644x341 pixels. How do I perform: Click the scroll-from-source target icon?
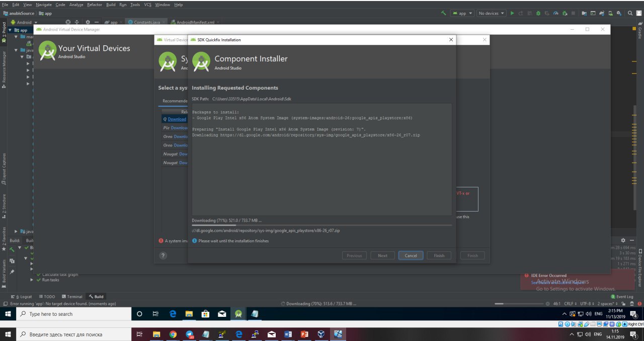click(68, 22)
